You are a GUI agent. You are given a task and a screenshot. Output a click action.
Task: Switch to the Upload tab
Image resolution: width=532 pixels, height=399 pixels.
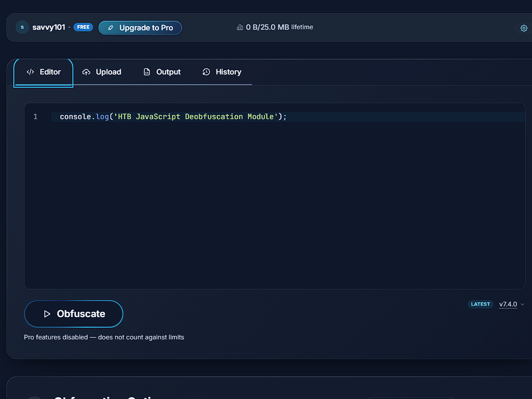pyautogui.click(x=102, y=72)
